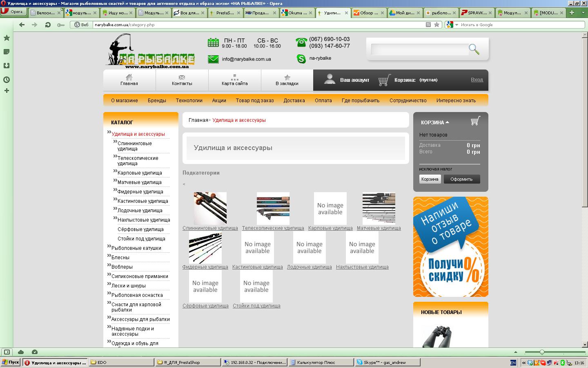This screenshot has width=588, height=368.
Task: Switch to the Okuma browser tab
Action: click(x=296, y=13)
